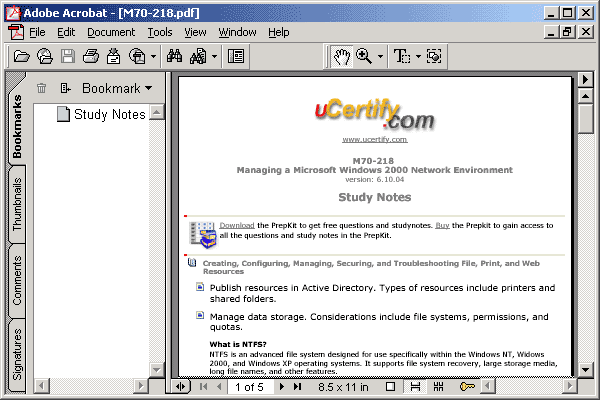The image size is (600, 400).
Task: Open the File menu
Action: (x=37, y=32)
